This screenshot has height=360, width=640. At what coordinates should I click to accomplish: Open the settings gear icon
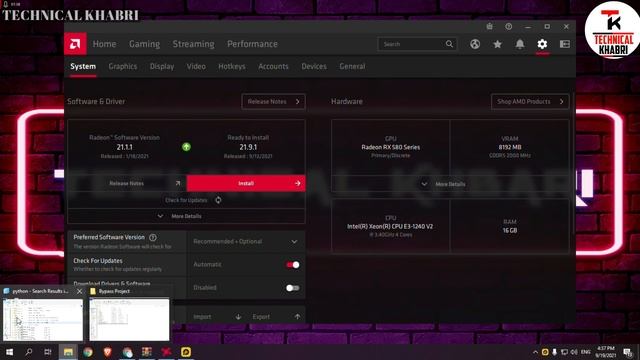[x=542, y=44]
